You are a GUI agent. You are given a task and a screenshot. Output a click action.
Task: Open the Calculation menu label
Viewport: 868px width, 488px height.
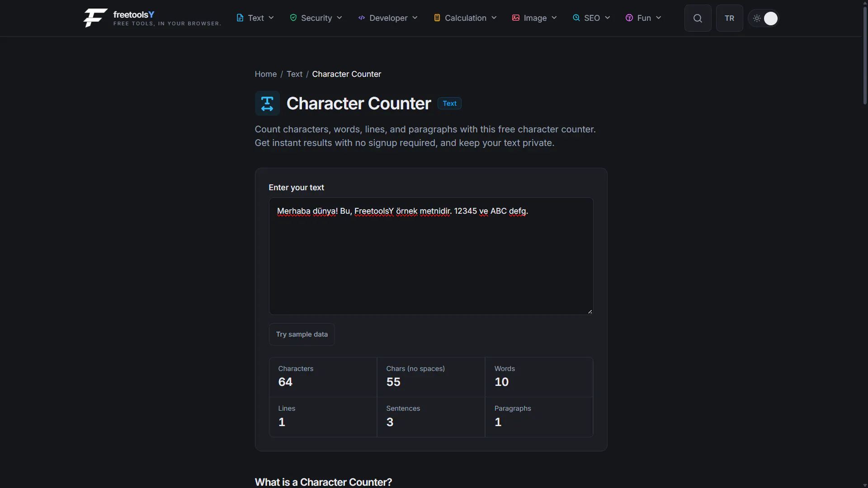[x=466, y=18]
